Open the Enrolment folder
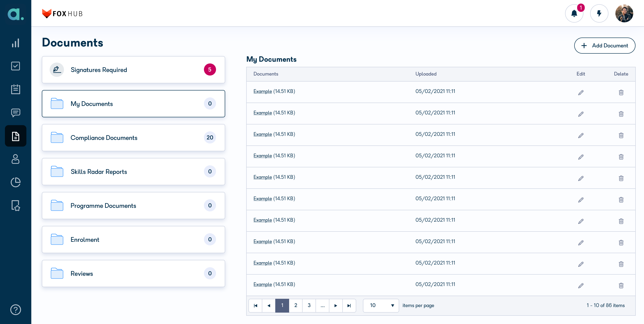The image size is (644, 324). point(133,240)
